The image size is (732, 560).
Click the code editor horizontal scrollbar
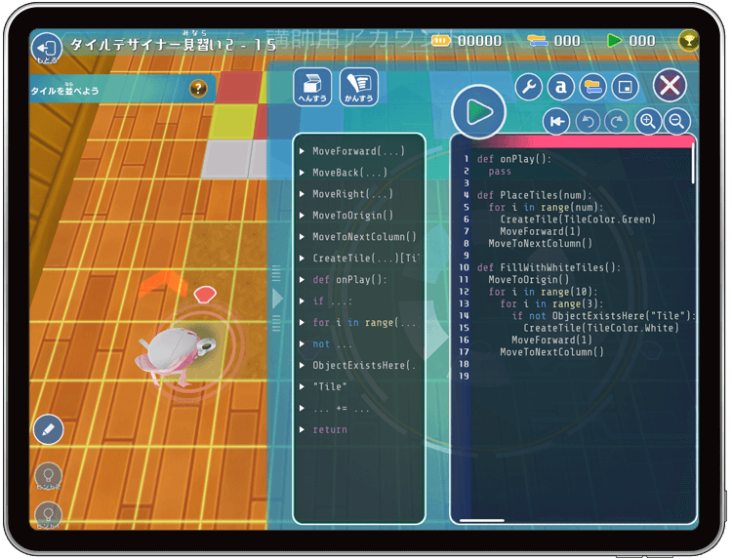click(482, 520)
